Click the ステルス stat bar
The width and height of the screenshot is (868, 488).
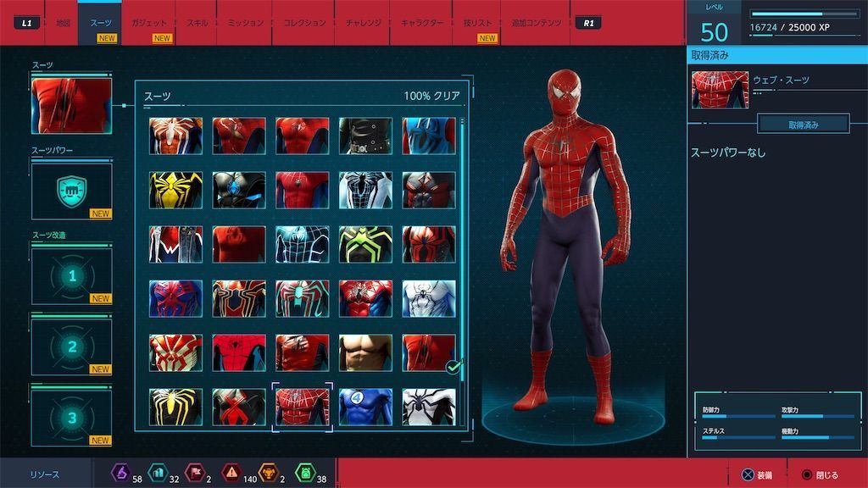(738, 437)
